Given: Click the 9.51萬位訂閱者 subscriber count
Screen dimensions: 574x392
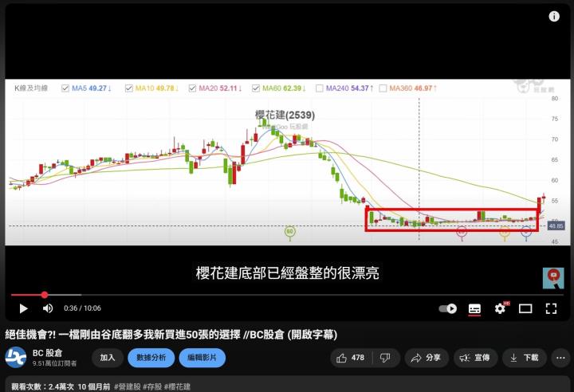Looking at the screenshot, I should 54,363.
